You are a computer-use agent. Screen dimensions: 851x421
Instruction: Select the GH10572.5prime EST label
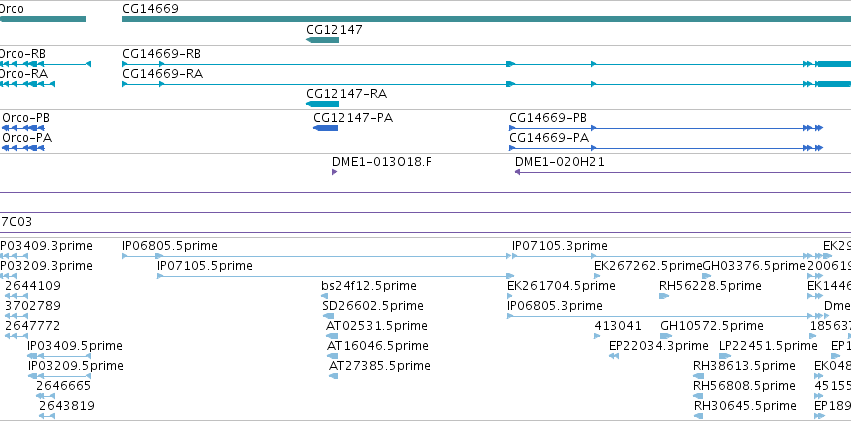tap(712, 326)
